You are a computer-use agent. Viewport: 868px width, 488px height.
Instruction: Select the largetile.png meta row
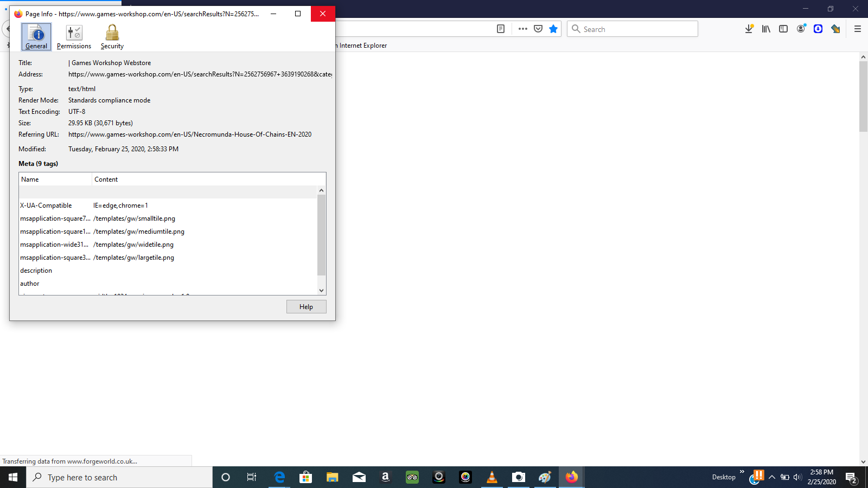[x=168, y=258]
